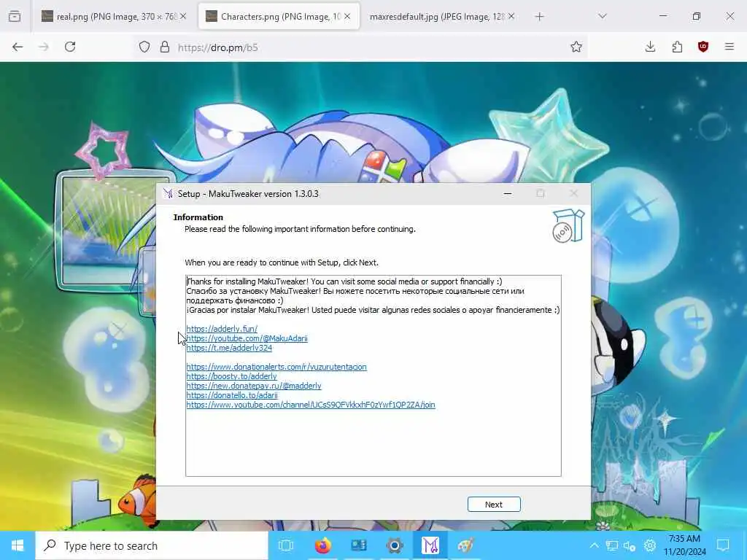Click inside the information text box
The height and width of the screenshot is (560, 747).
point(373,376)
